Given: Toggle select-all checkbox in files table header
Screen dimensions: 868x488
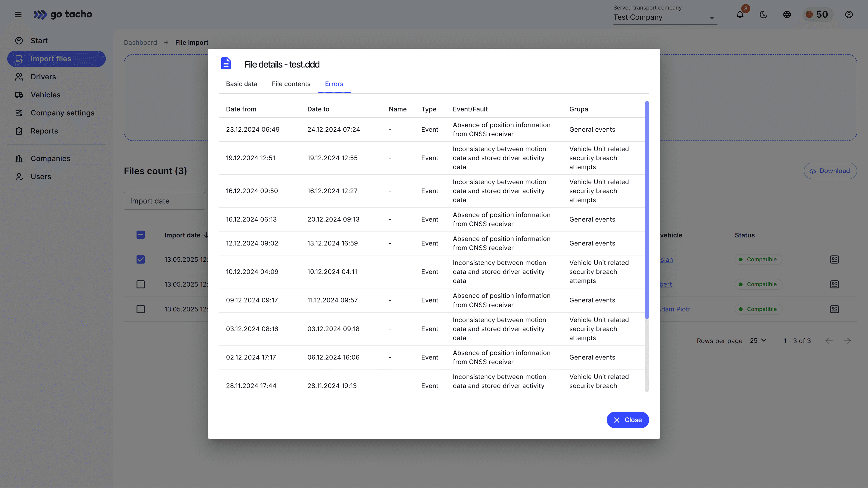Looking at the screenshot, I should click(141, 235).
